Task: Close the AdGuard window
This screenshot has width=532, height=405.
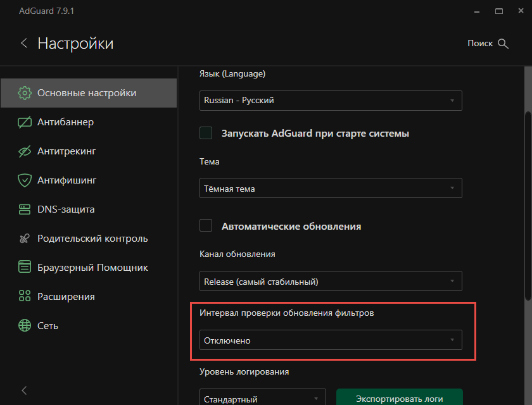Action: (521, 11)
